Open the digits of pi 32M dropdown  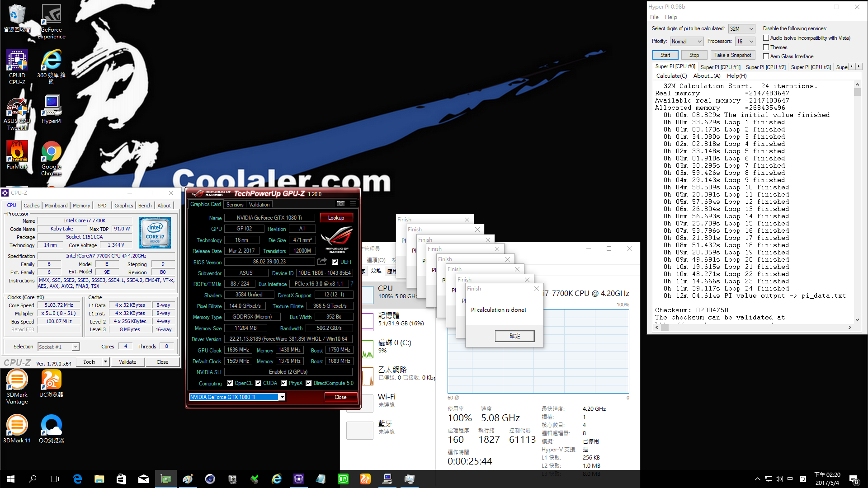[742, 28]
